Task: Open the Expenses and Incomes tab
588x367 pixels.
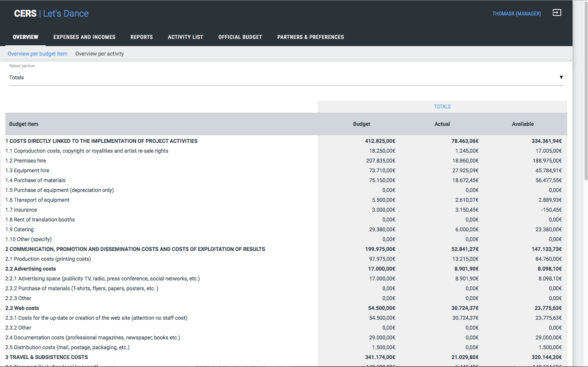Action: click(84, 37)
